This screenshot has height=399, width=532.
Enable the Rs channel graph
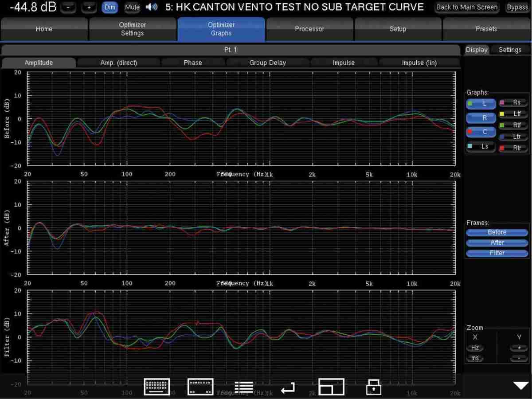pos(513,102)
